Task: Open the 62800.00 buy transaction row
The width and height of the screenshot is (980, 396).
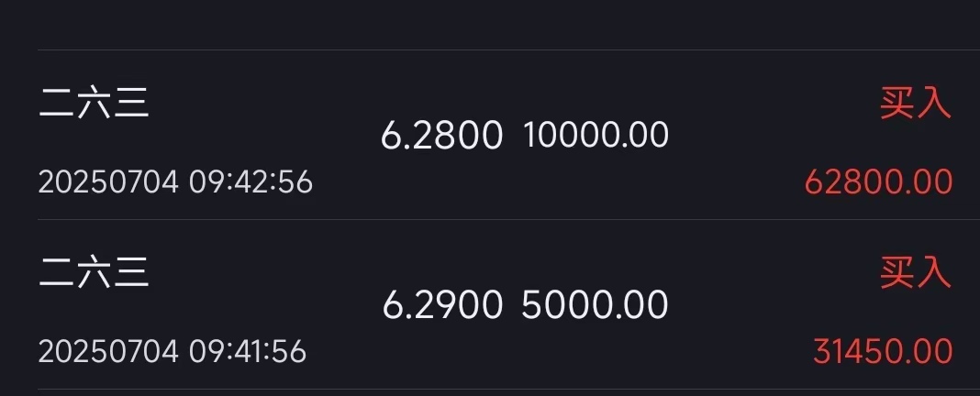Action: pos(508,135)
